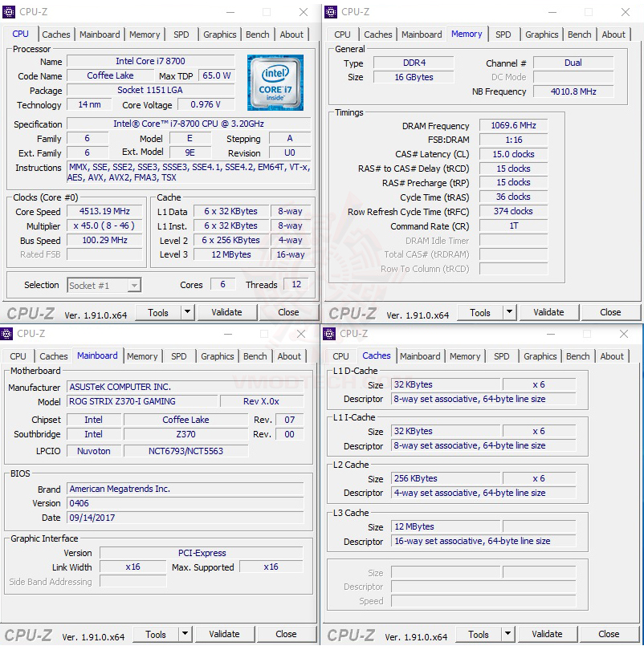The width and height of the screenshot is (644, 650).
Task: Click Close button in bottom-left Mainboard window
Action: [x=286, y=634]
